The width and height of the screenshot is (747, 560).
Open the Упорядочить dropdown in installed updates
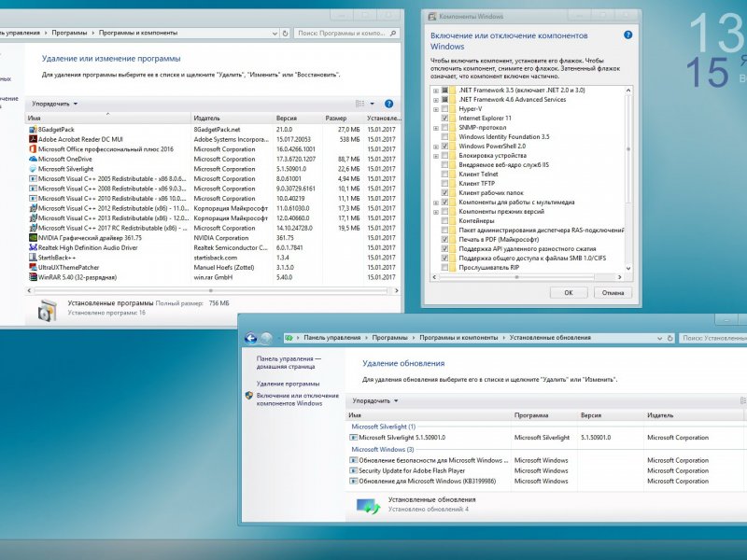375,401
